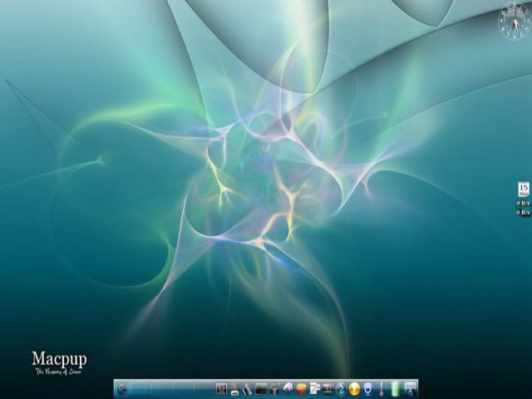The width and height of the screenshot is (532, 399).
Task: Click the gray funnel-shaped dock icon
Action: pyautogui.click(x=274, y=389)
